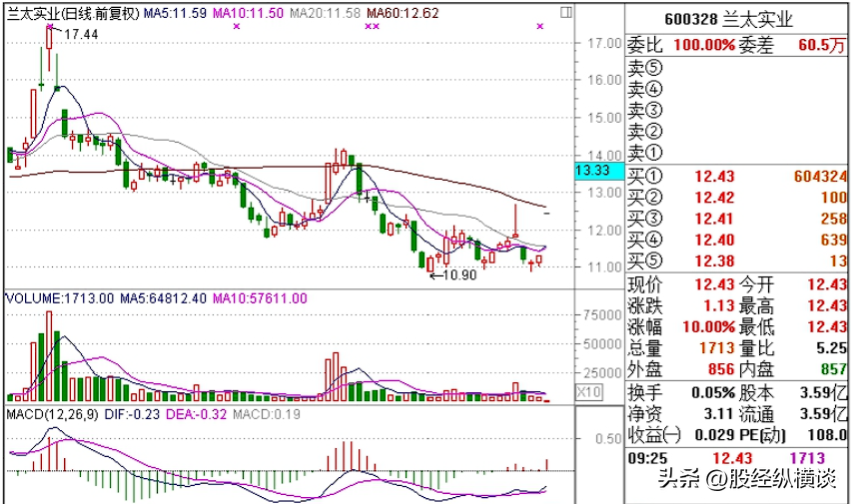This screenshot has width=851, height=504.
Task: Click the 涨跌 change value 1.13
Action: [718, 306]
